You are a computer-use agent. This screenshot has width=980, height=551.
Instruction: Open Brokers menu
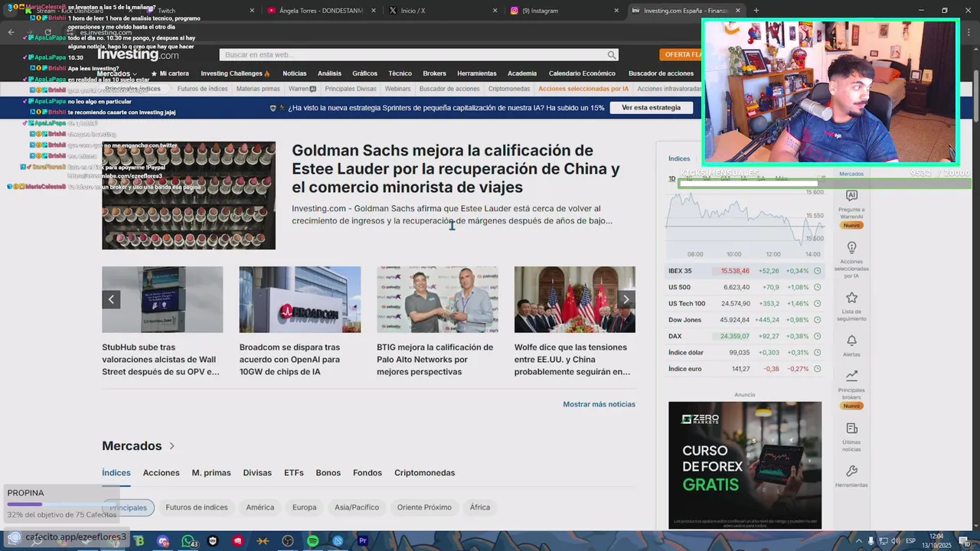tap(434, 73)
